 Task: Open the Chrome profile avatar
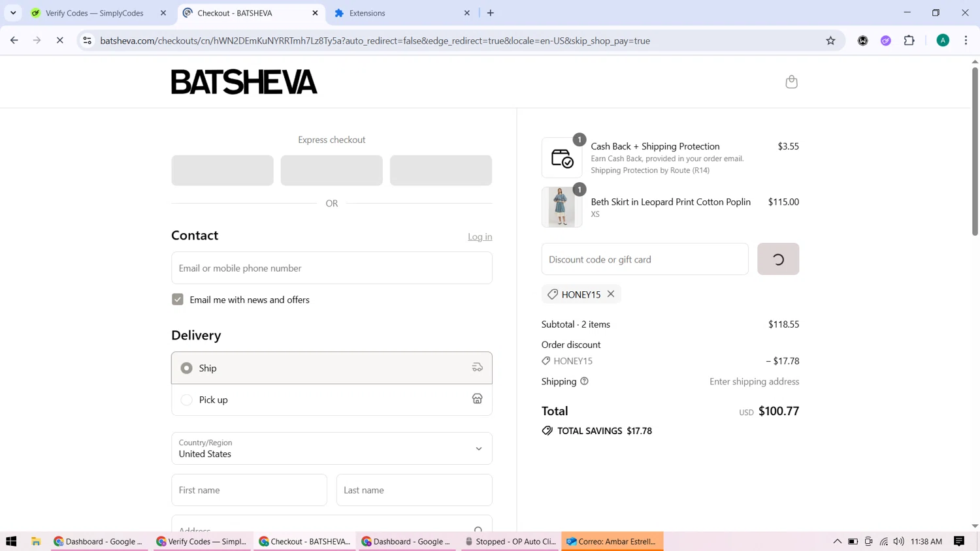[943, 40]
